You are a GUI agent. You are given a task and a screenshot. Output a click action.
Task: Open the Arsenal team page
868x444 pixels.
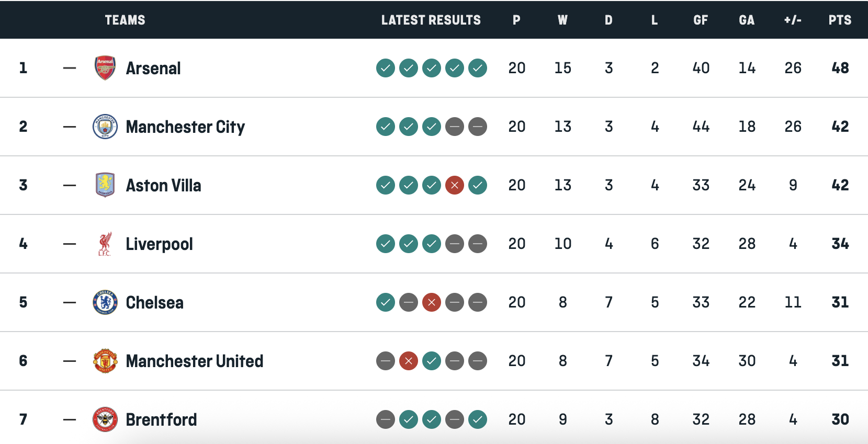pos(153,67)
